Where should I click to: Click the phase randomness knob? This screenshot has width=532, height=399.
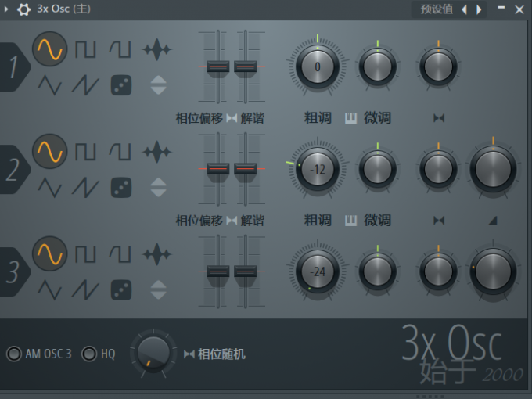tap(153, 354)
